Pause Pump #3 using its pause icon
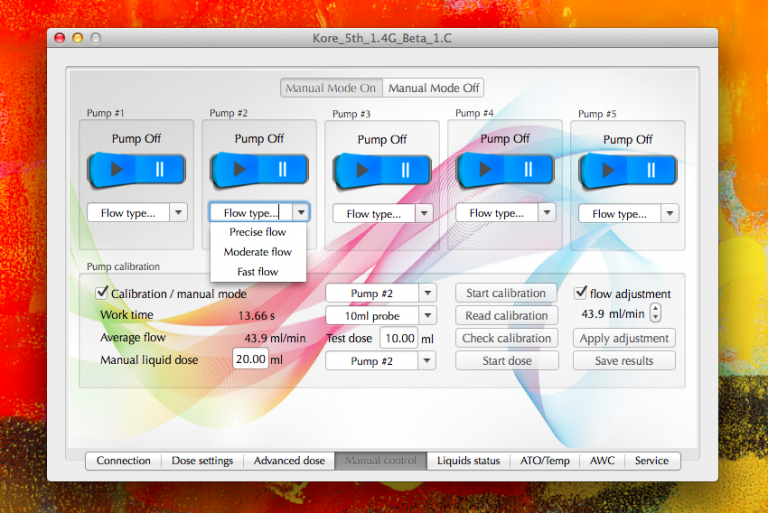 point(405,171)
